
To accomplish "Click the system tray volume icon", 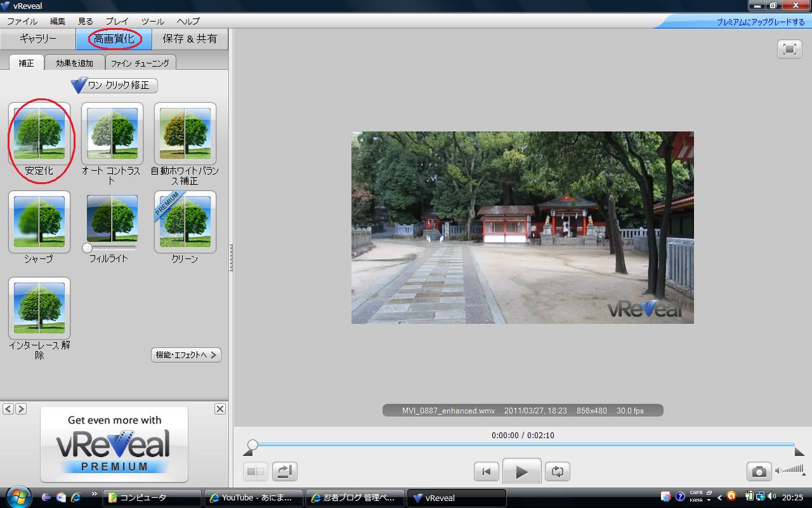I will 772,497.
